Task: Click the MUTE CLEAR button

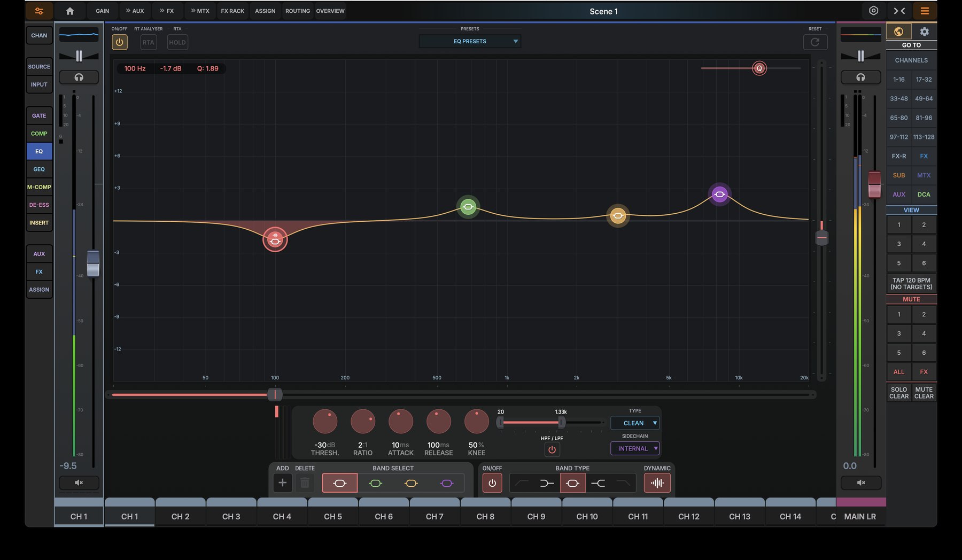Action: pos(924,393)
